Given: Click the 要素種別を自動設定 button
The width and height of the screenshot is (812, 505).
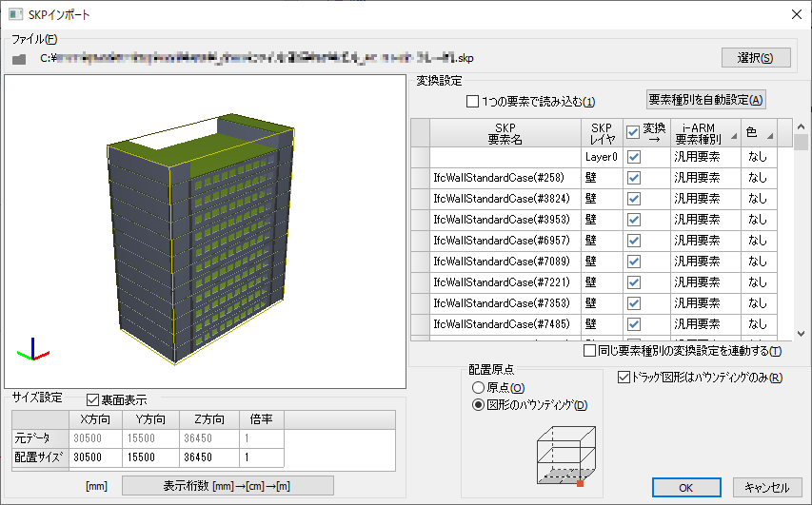Looking at the screenshot, I should 705,100.
